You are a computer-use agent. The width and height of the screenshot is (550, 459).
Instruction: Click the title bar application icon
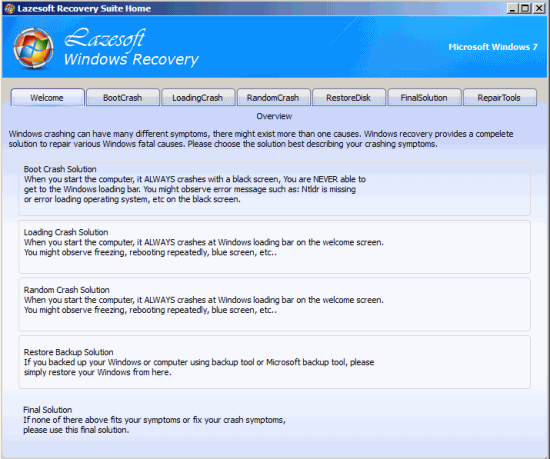pyautogui.click(x=9, y=8)
